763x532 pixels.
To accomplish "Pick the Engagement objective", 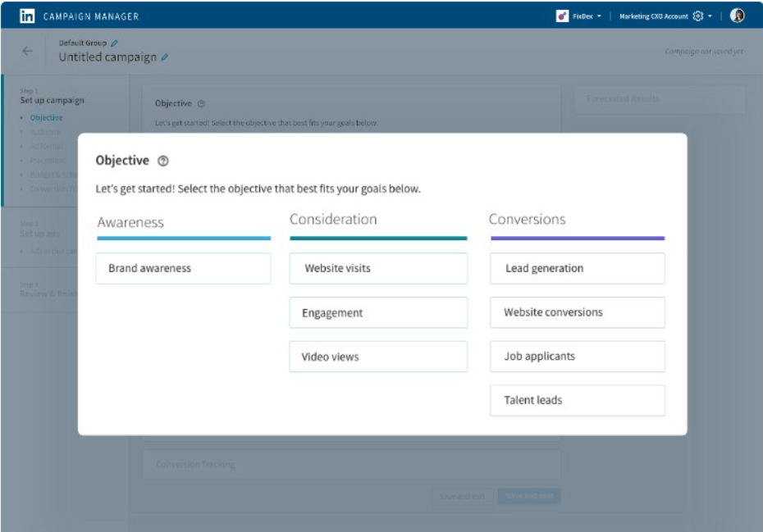I will 378,312.
